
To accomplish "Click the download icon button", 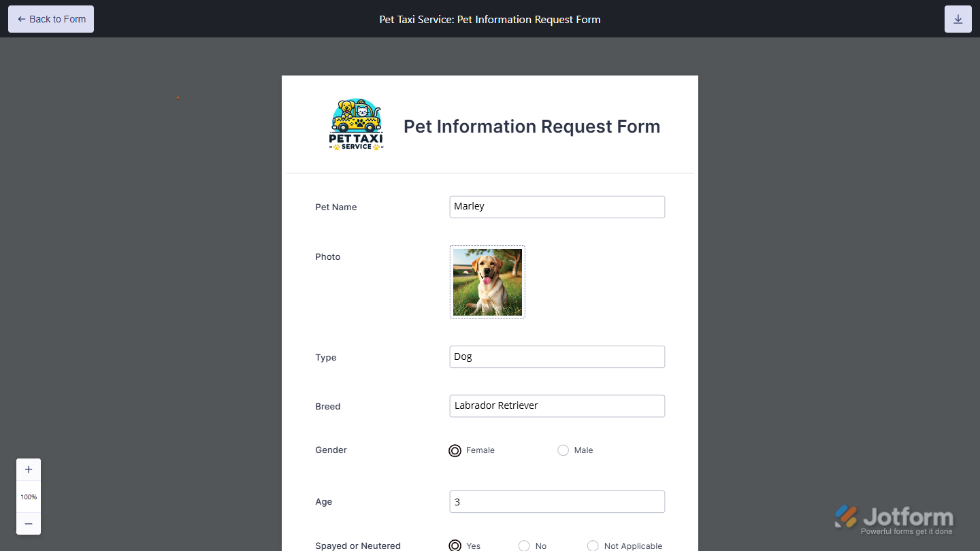I will coord(958,19).
